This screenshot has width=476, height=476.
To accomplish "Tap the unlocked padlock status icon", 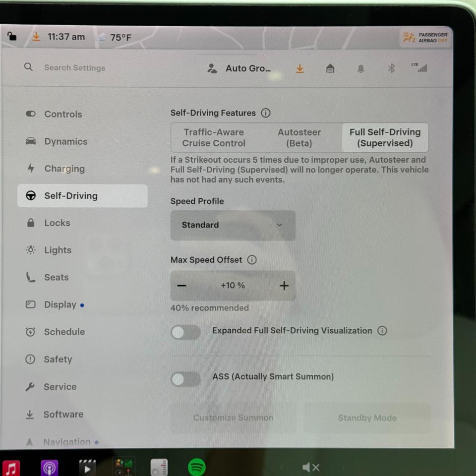I will click(11, 36).
